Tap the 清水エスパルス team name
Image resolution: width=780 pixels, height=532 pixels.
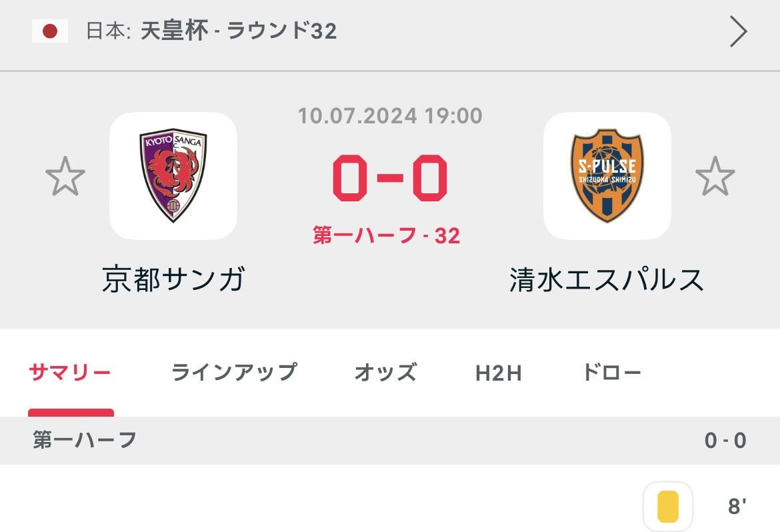[x=607, y=279]
